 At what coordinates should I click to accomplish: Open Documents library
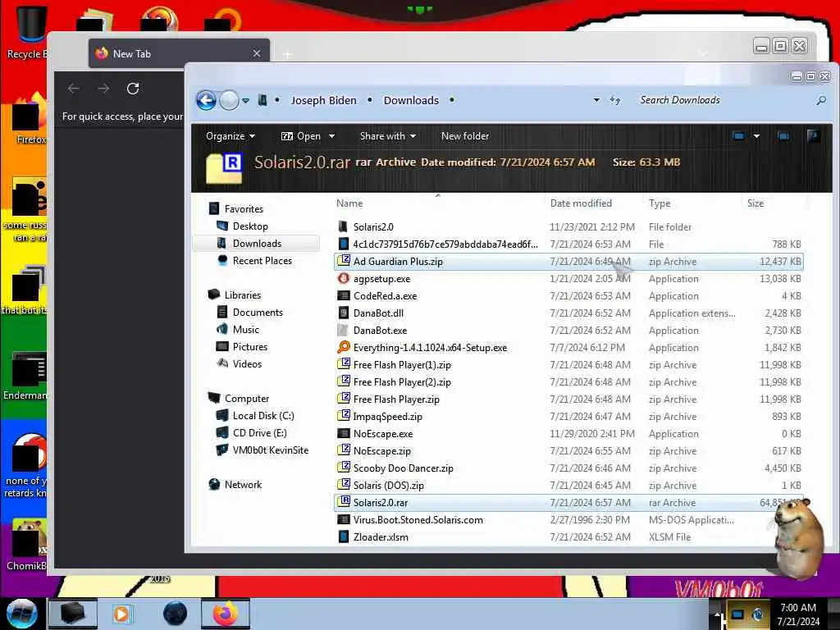pyautogui.click(x=258, y=313)
